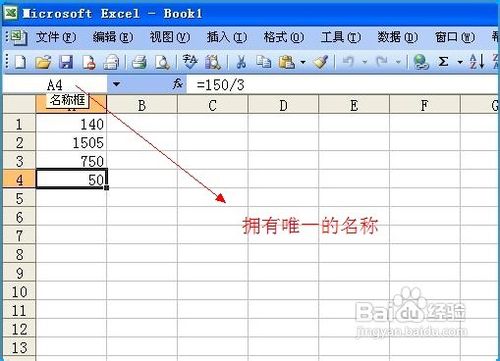500x361 pixels.
Task: Create a new blank workbook
Action: 20,62
